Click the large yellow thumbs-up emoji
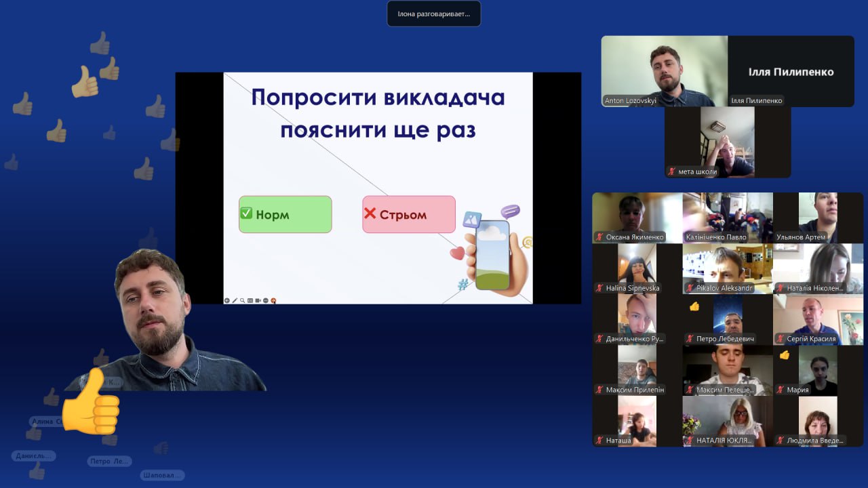 coord(90,402)
